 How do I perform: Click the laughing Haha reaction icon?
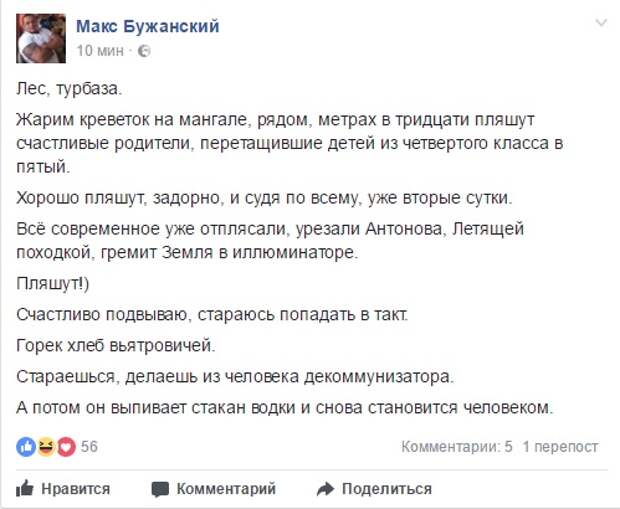pyautogui.click(x=46, y=447)
